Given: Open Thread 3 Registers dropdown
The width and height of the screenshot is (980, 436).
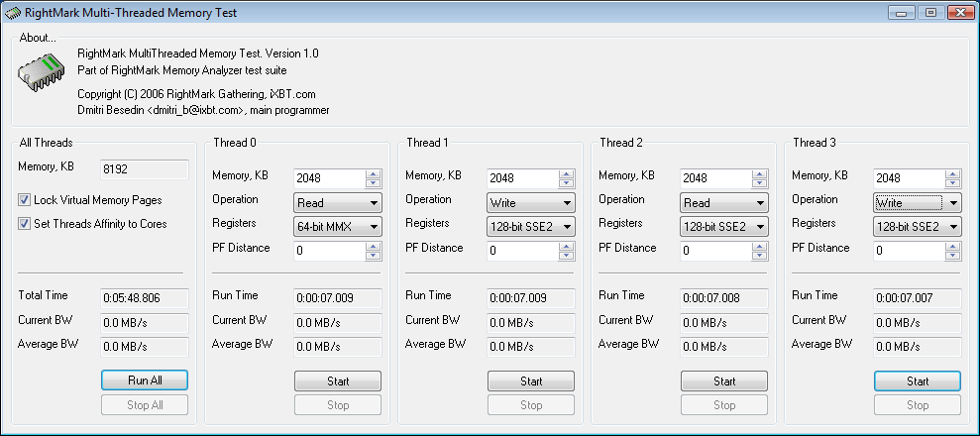Looking at the screenshot, I should [917, 227].
